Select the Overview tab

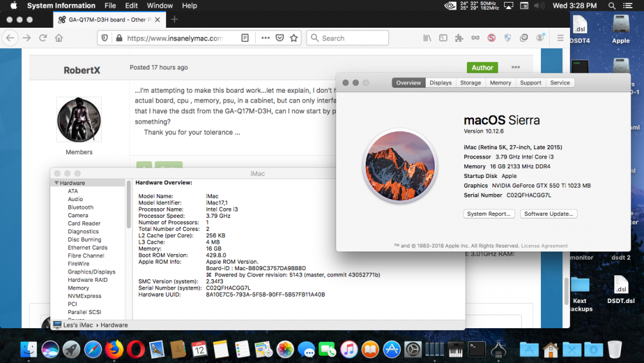point(408,83)
